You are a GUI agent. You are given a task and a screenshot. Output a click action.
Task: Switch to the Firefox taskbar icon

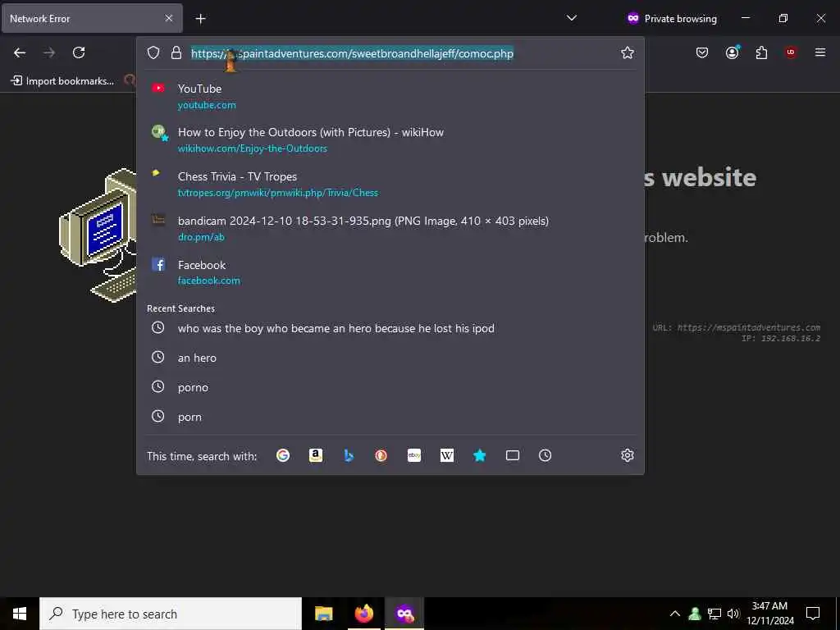click(x=363, y=614)
